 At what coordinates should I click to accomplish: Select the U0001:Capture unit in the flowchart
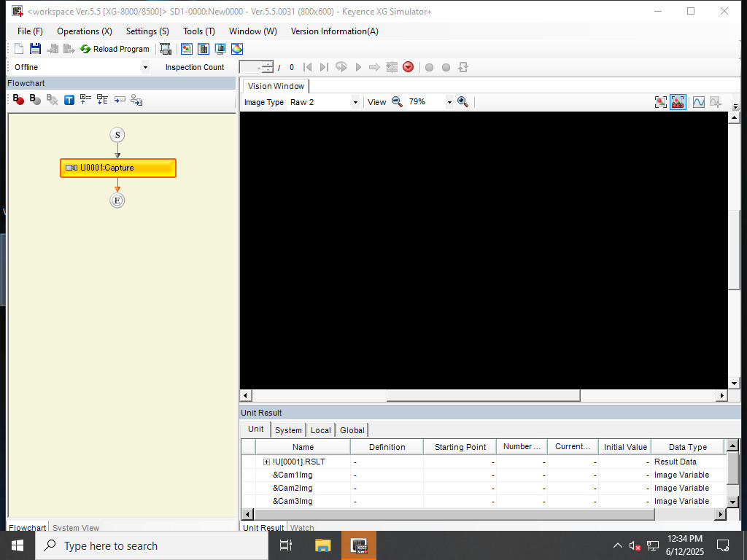click(118, 168)
